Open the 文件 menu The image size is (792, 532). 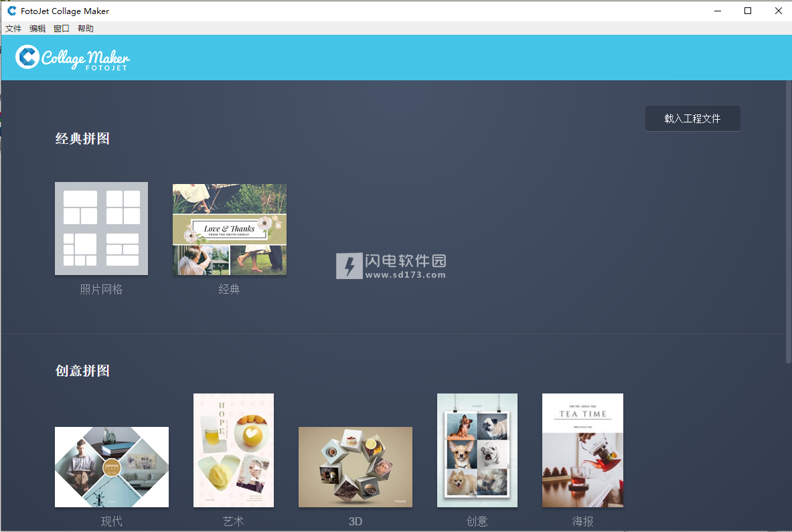tap(13, 29)
